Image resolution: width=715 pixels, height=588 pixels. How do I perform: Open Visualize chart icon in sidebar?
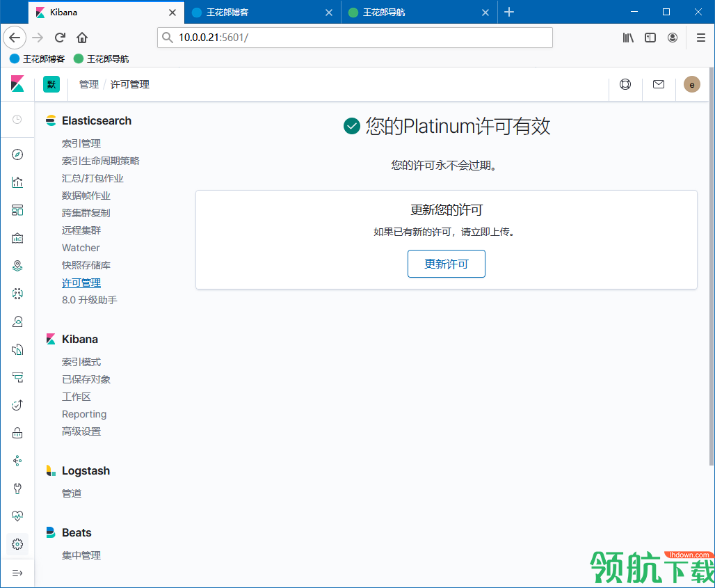(x=17, y=182)
